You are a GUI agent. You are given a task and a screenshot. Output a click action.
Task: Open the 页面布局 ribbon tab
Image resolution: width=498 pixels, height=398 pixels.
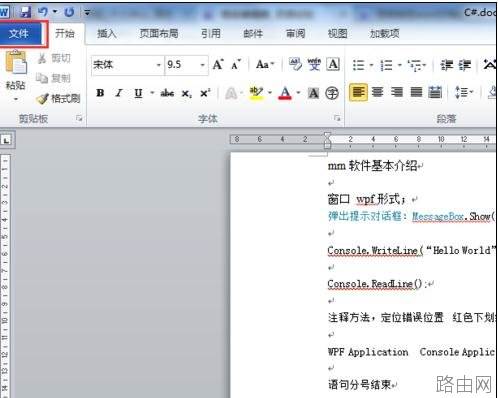tap(159, 33)
